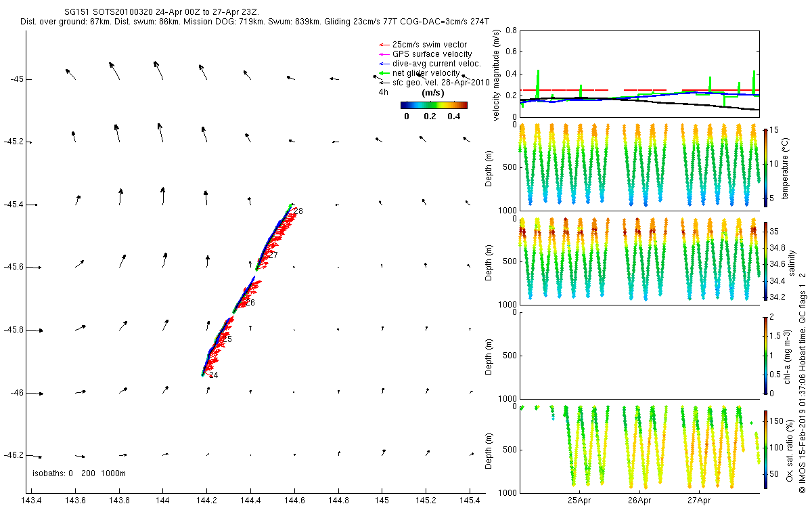Click the "isobaths: 0 200 1000m" note
Viewport: 812px width, 508px height.
79,473
